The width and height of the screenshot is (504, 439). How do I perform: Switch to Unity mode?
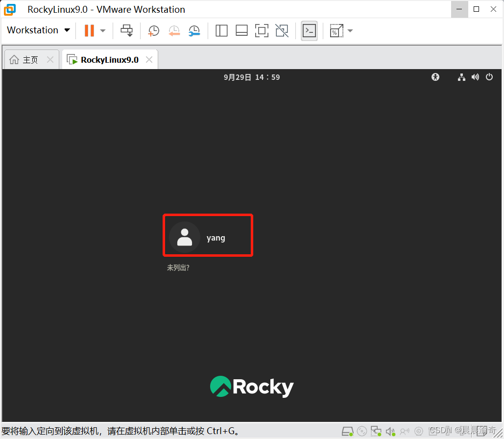(x=282, y=31)
